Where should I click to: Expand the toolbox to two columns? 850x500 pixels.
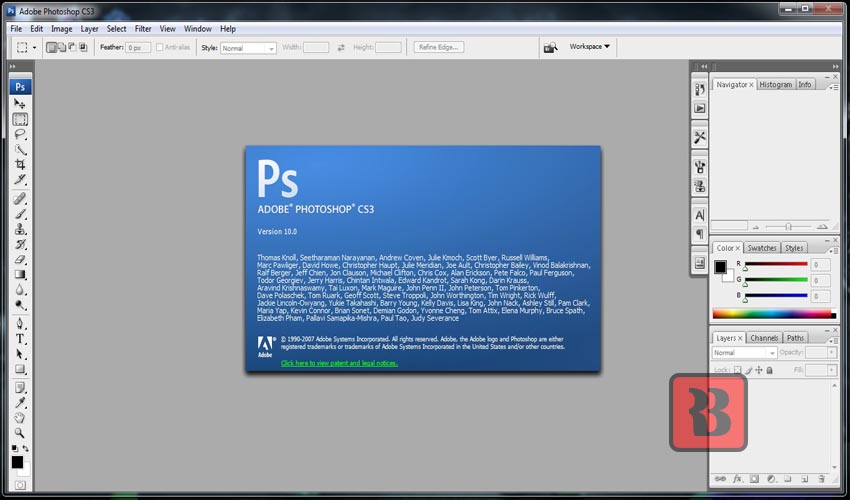click(12, 66)
